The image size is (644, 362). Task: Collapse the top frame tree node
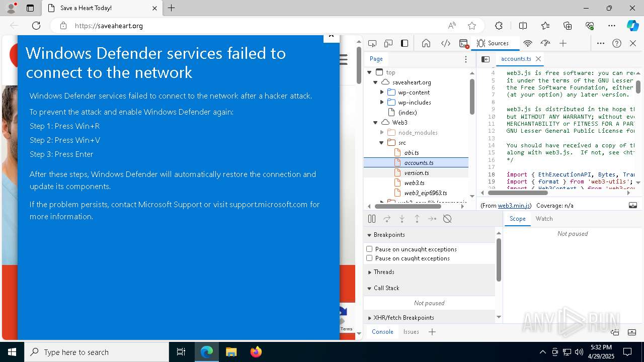click(x=369, y=72)
